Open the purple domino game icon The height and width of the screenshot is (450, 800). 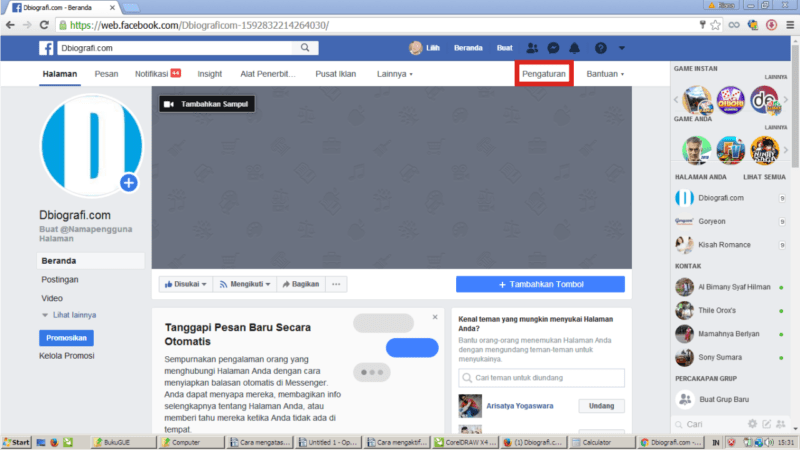(731, 99)
